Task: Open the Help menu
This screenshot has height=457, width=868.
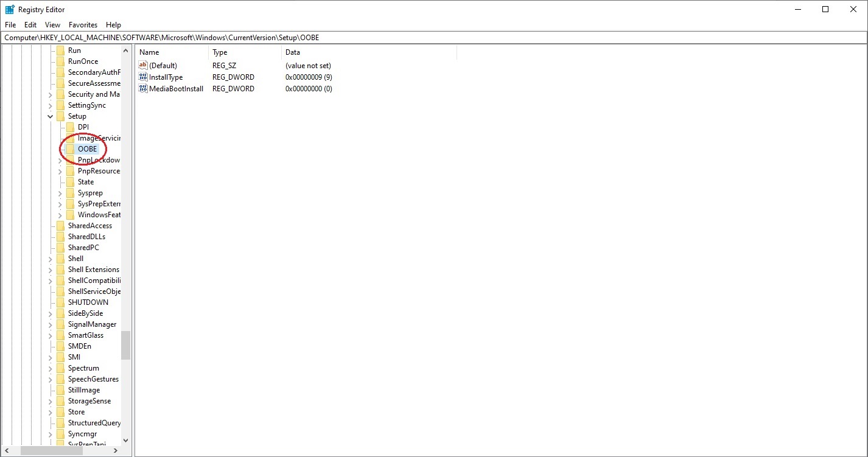Action: click(113, 25)
